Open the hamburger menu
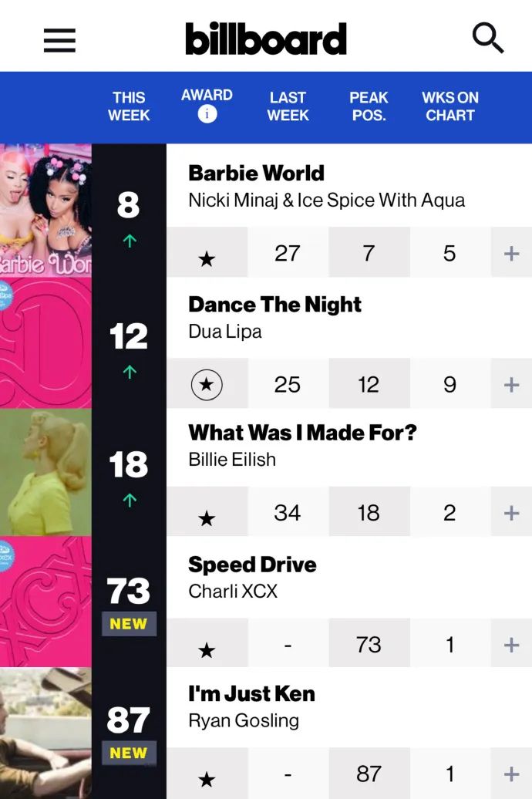 pyautogui.click(x=59, y=39)
